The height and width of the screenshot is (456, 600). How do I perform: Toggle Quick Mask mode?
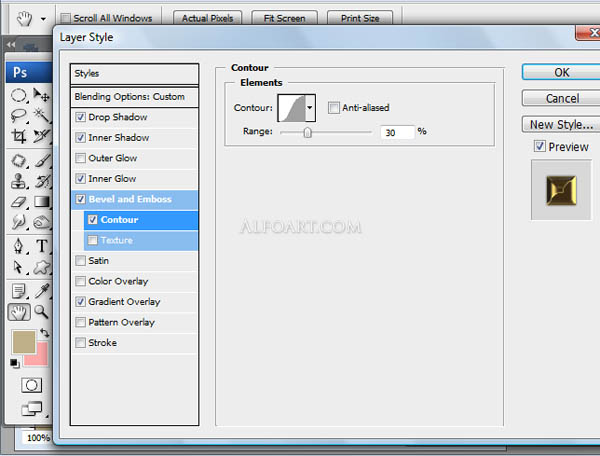[x=31, y=385]
